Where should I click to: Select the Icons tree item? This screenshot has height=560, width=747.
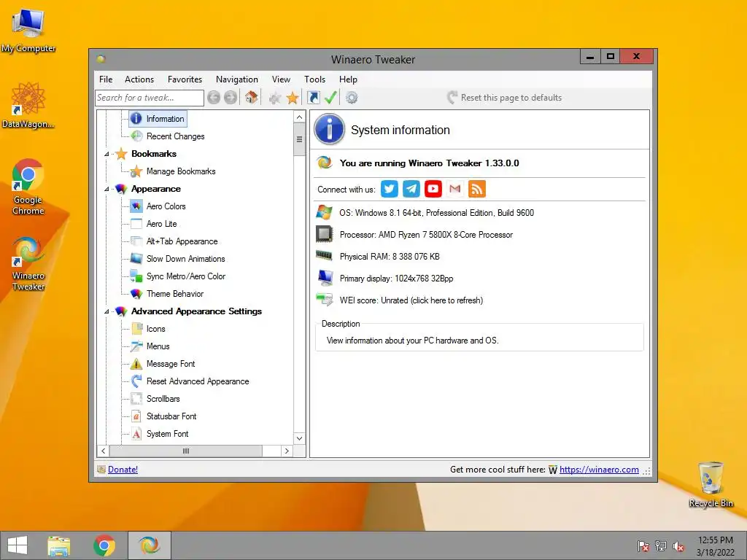(156, 329)
